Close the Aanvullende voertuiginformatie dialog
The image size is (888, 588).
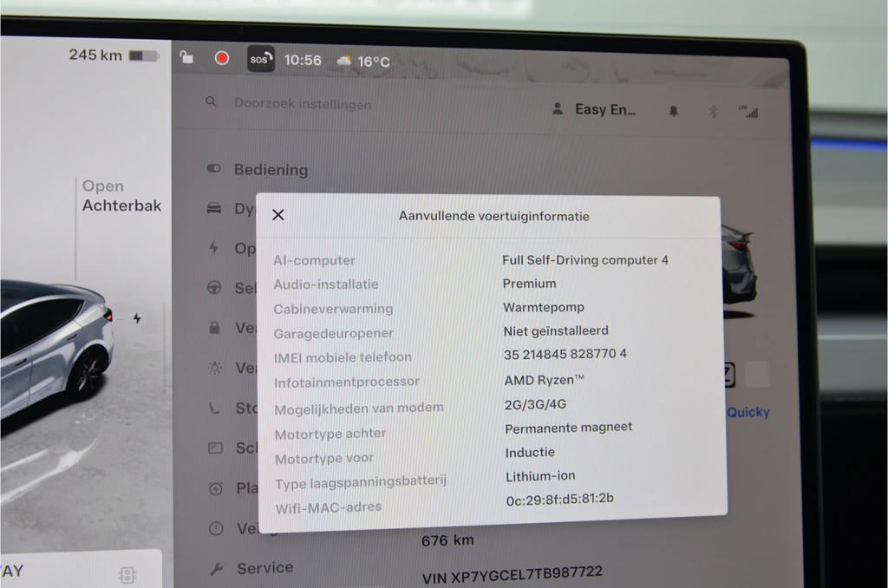pyautogui.click(x=278, y=215)
